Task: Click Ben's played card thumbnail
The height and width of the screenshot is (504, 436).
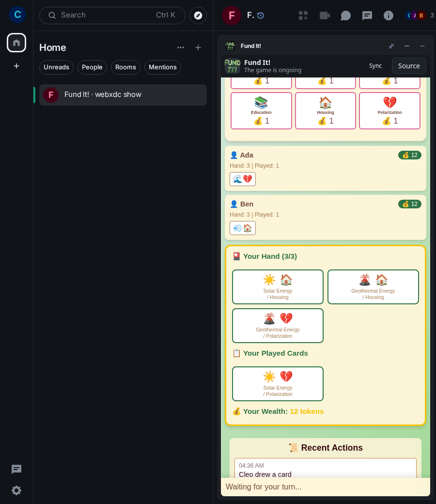Action: click(243, 228)
